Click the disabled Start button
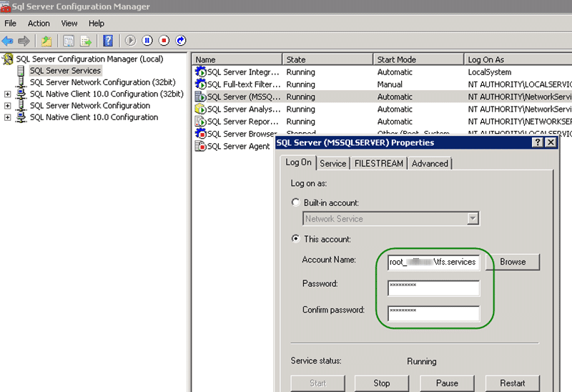The image size is (572, 392). [x=317, y=383]
